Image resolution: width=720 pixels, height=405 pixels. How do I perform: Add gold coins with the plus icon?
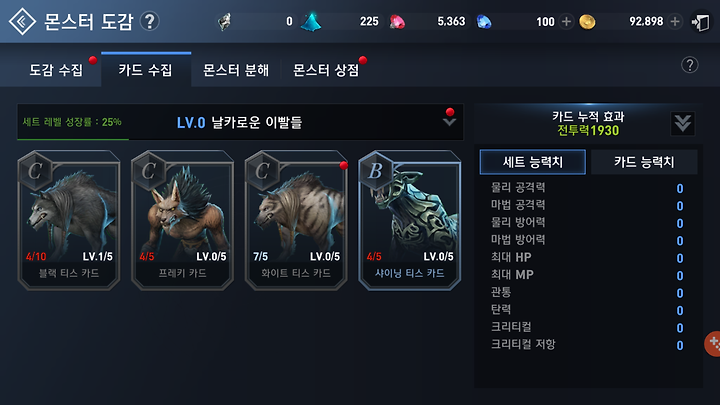pyautogui.click(x=675, y=22)
